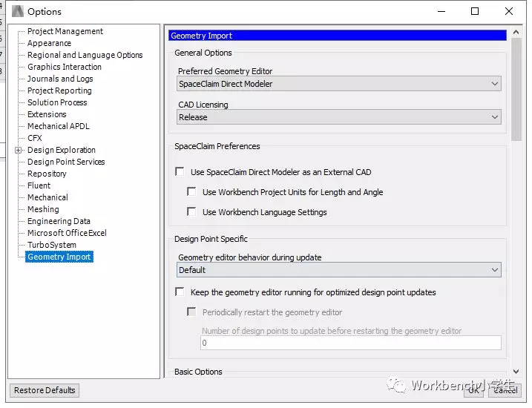Open CAD Licensing Release dropdown

(338, 117)
